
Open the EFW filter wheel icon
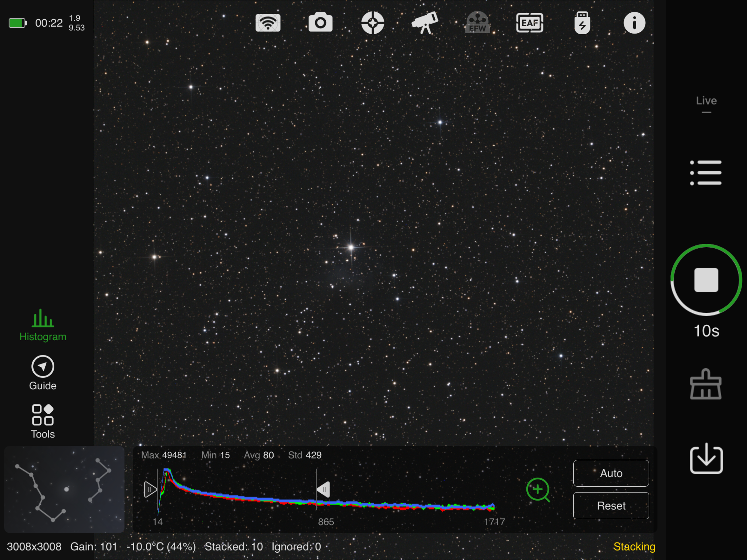pos(477,23)
